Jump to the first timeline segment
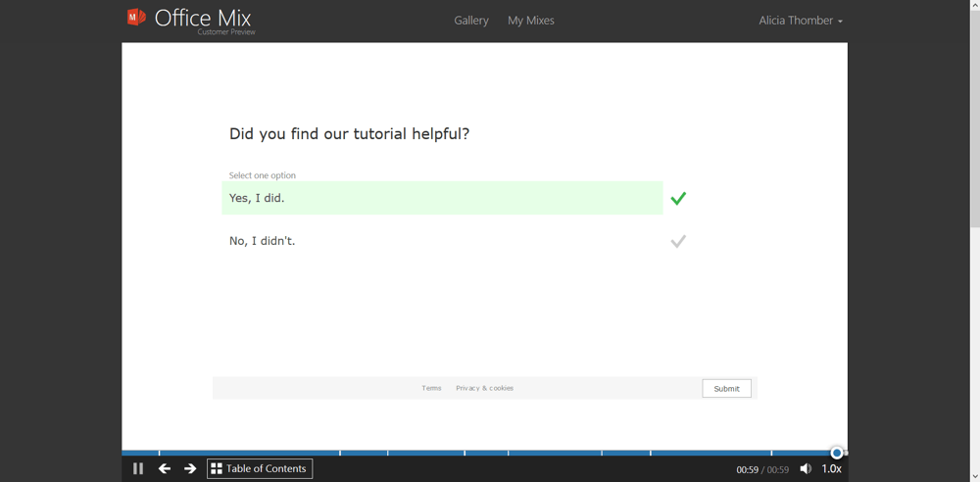Viewport: 980px width, 482px height. pyautogui.click(x=140, y=453)
